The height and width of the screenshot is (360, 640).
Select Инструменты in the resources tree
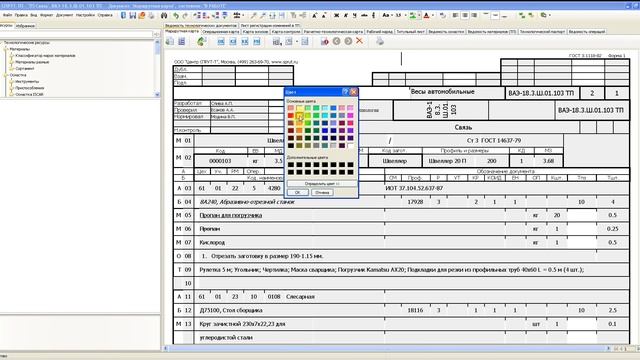pyautogui.click(x=27, y=81)
